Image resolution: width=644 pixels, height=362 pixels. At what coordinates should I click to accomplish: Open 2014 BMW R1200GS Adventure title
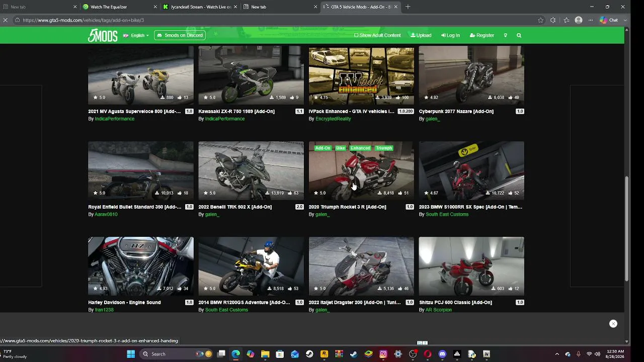(x=244, y=303)
